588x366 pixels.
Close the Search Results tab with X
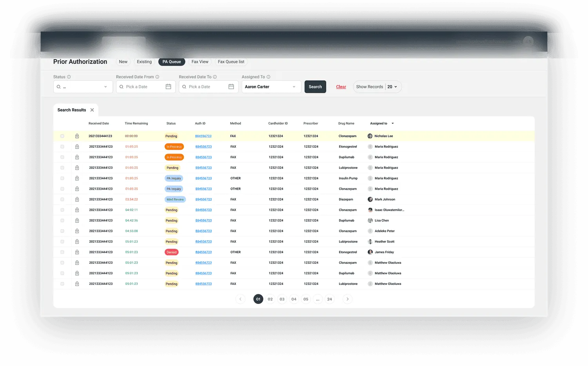pyautogui.click(x=92, y=110)
